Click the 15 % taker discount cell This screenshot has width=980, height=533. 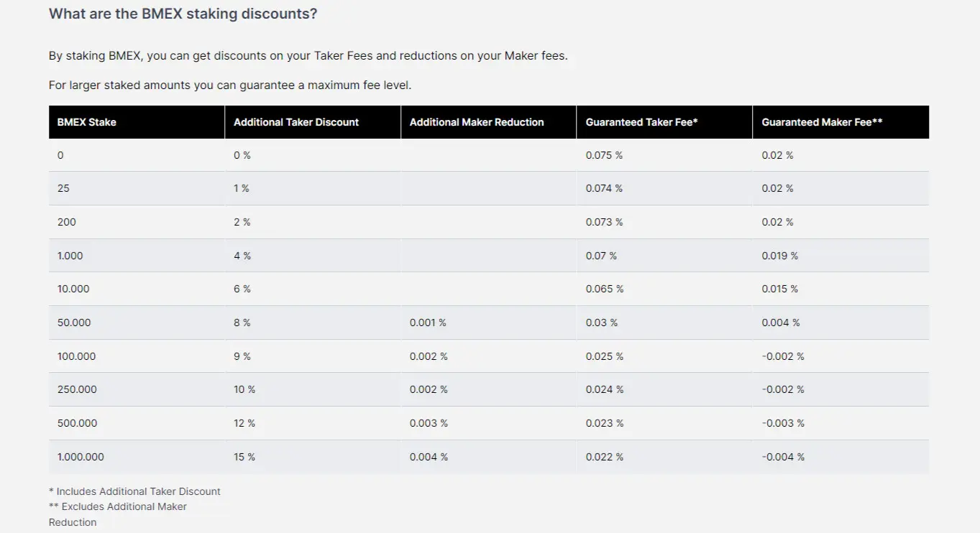click(x=313, y=457)
